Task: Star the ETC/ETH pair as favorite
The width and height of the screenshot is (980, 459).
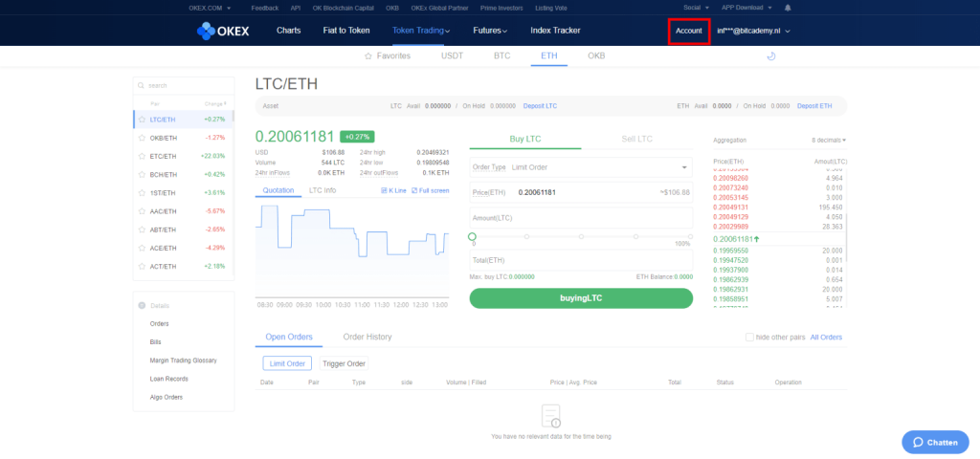Action: (143, 156)
